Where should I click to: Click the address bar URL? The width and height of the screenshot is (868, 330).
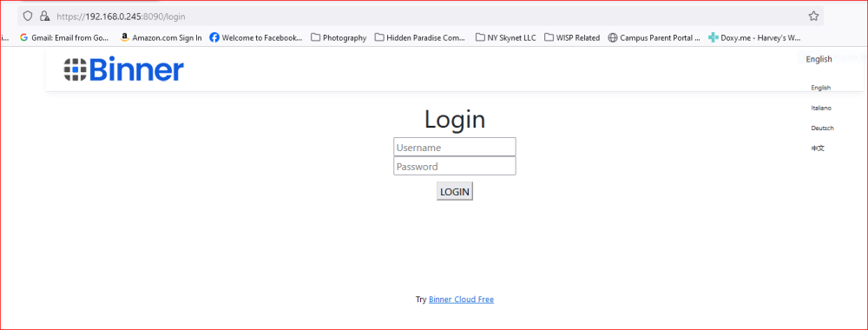pyautogui.click(x=122, y=16)
